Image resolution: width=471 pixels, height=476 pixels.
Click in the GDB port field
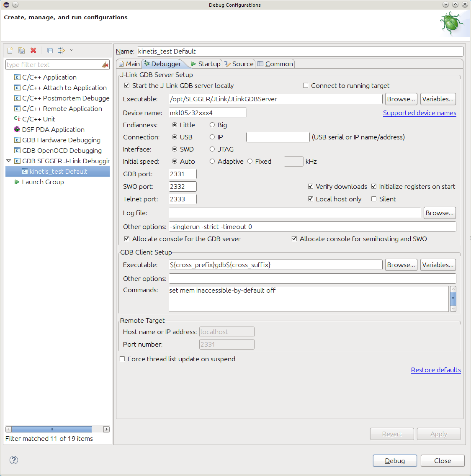183,174
